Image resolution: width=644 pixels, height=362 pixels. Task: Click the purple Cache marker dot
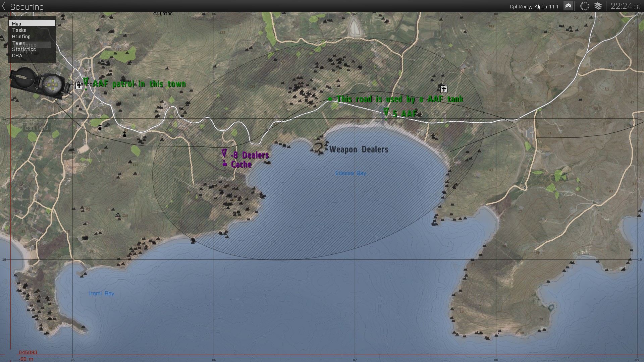pos(225,164)
